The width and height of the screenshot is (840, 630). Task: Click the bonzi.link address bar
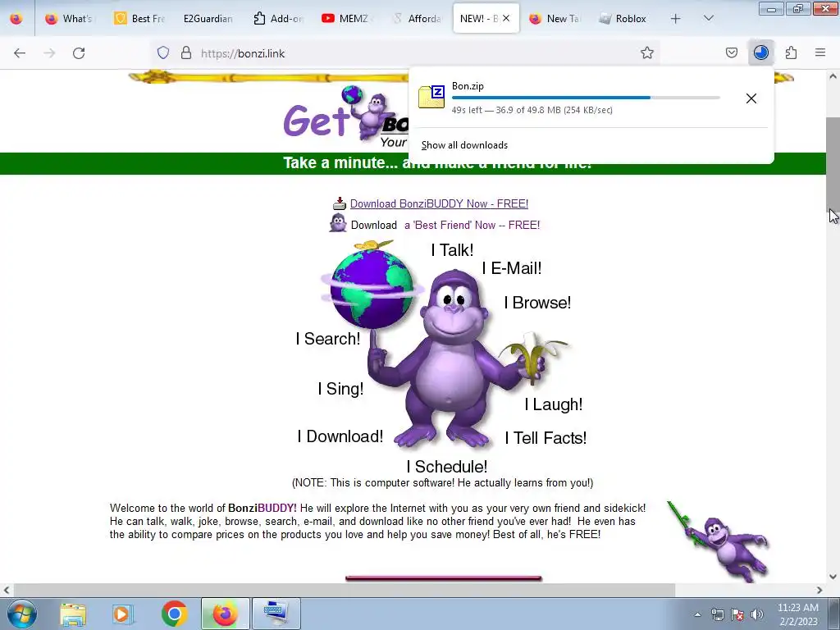[x=407, y=53]
